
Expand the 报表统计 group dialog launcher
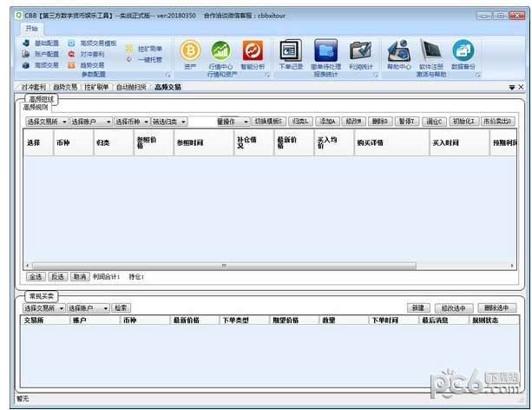(375, 75)
